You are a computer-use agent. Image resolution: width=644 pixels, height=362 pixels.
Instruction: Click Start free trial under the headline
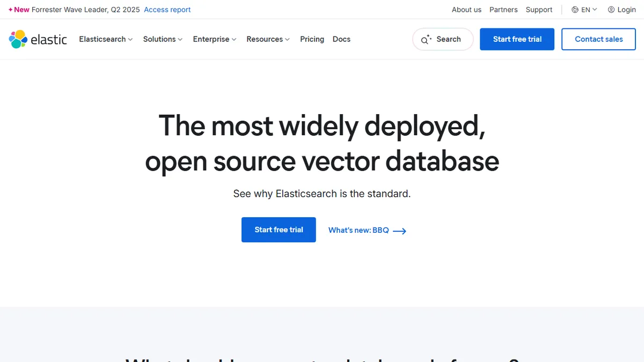(x=279, y=230)
